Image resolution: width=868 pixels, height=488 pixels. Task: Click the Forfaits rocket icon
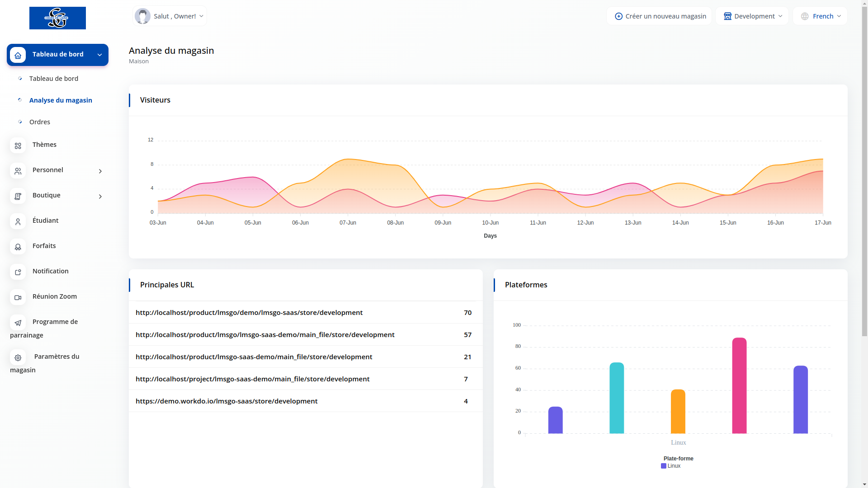coord(18,247)
